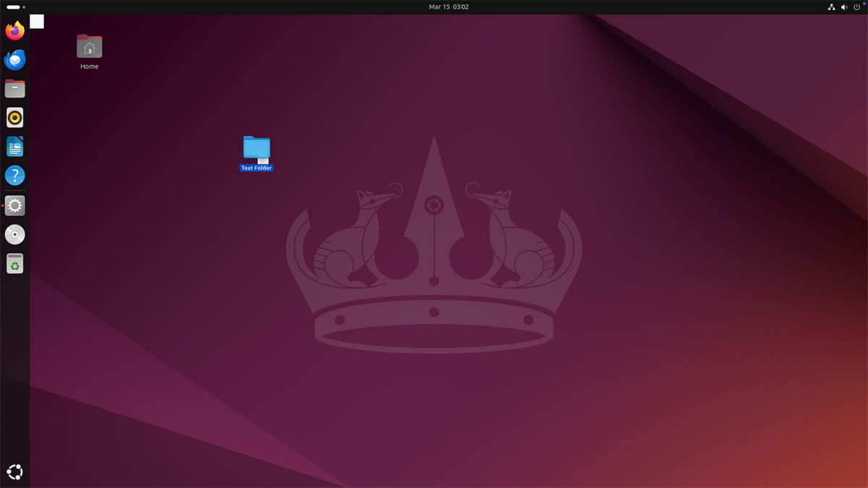Viewport: 868px width, 488px height.
Task: Open the Activities workspace indicator
Action: (16, 7)
